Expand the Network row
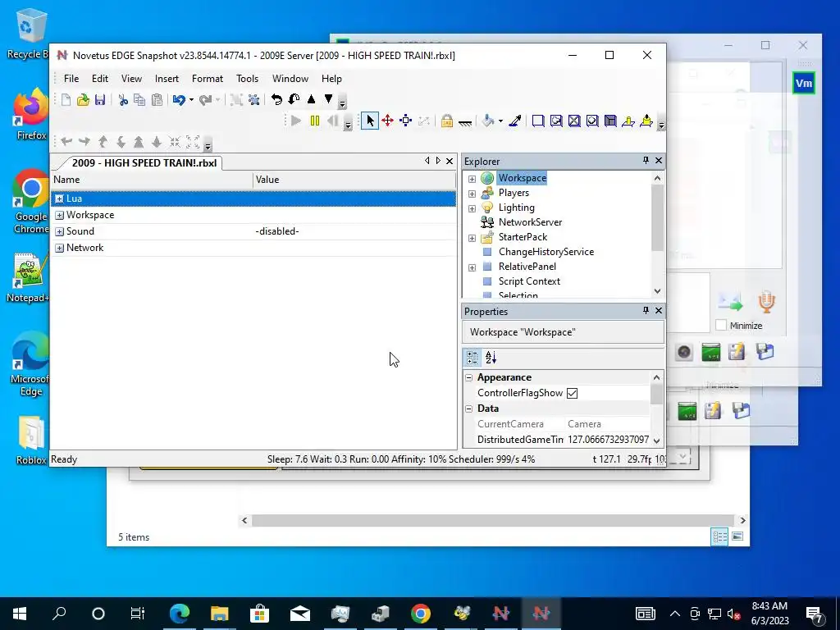840x630 pixels. pos(59,248)
